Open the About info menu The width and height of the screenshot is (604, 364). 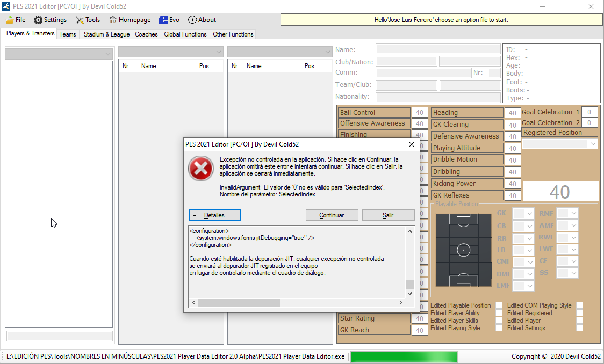(x=202, y=20)
